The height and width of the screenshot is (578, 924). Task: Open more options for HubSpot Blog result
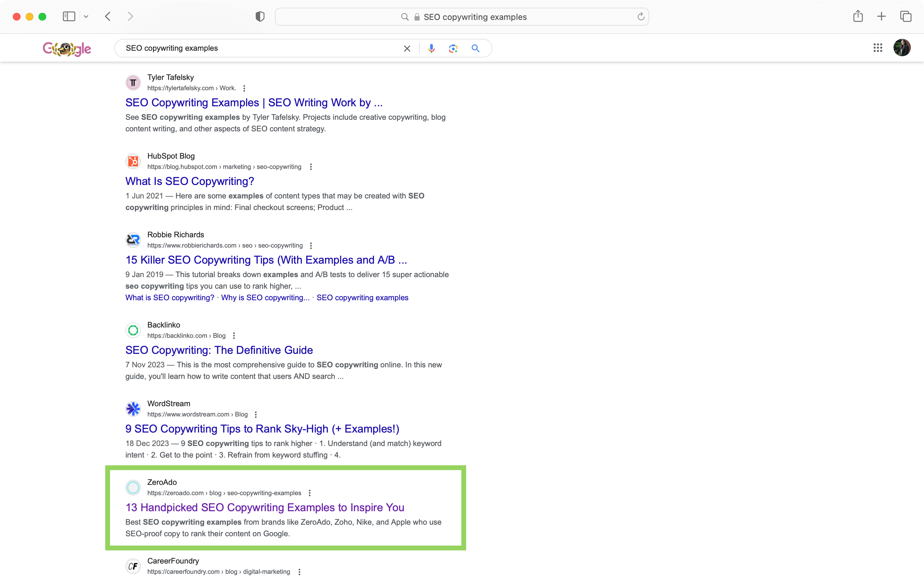pyautogui.click(x=311, y=167)
